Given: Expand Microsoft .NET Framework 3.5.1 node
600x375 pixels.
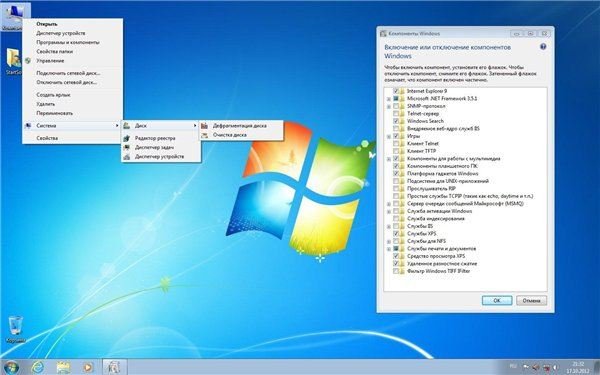Looking at the screenshot, I should click(389, 99).
